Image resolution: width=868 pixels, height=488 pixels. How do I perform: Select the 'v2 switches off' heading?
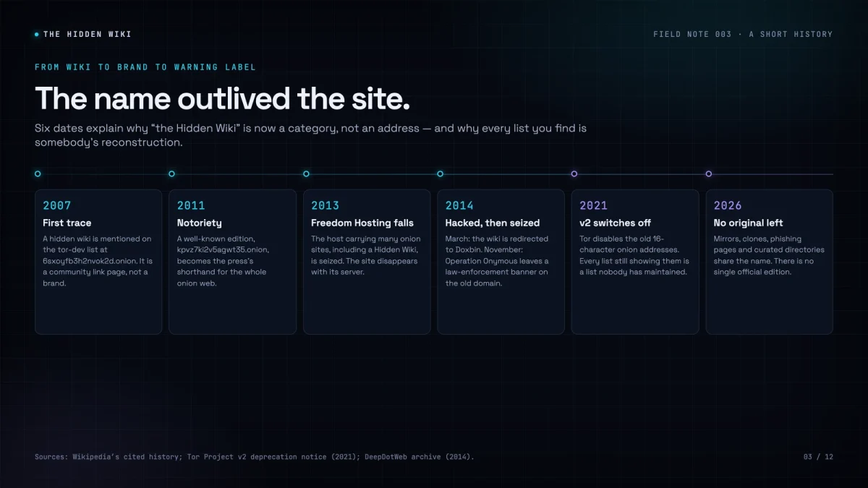point(616,223)
